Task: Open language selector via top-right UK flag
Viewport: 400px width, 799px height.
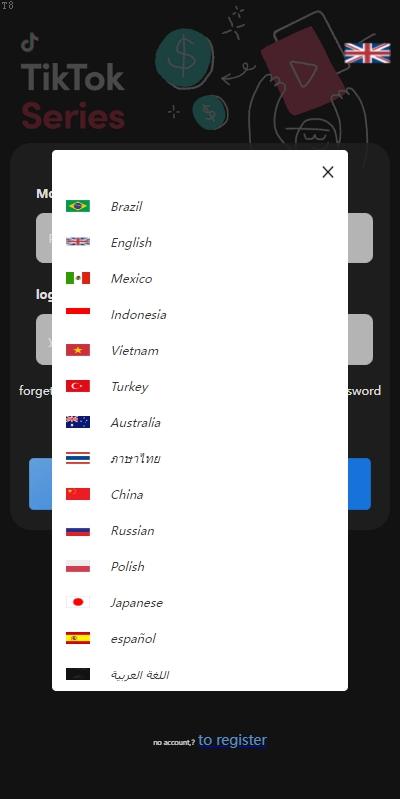Action: coord(367,53)
